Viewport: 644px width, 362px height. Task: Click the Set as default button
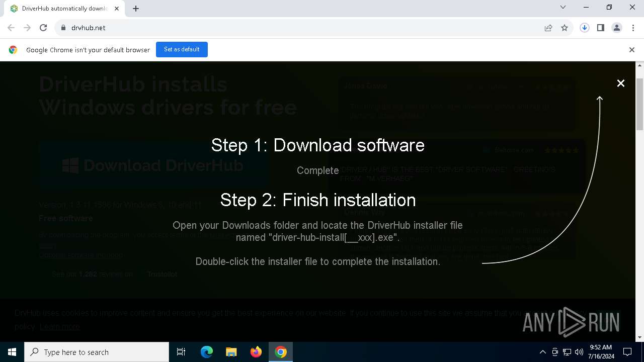(x=182, y=49)
